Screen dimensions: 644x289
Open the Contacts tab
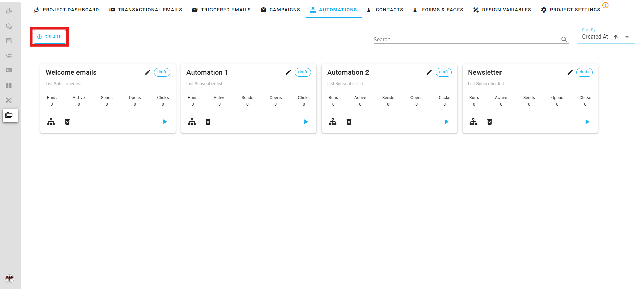pos(385,10)
